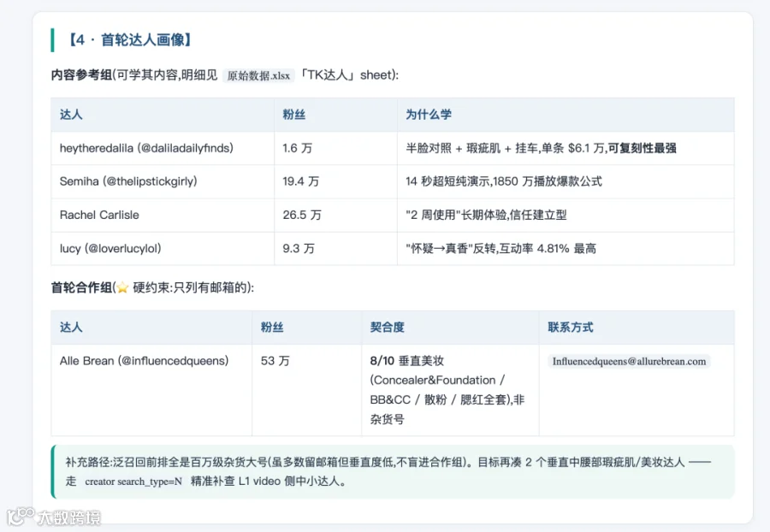Click the creator search_type=N code chip
The height and width of the screenshot is (532, 770).
click(x=133, y=482)
